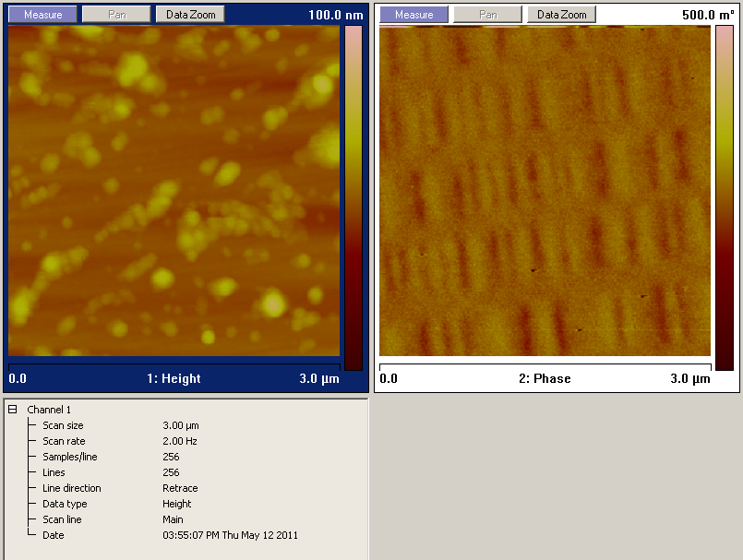Collapse the Channel 1 tree node
Viewport: 743px width, 560px height.
(x=13, y=410)
